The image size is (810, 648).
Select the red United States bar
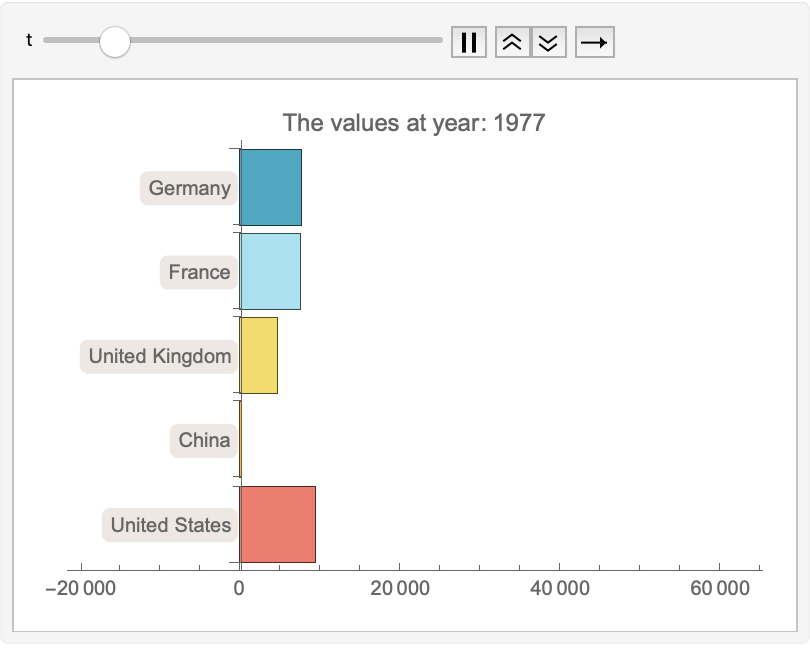(277, 524)
